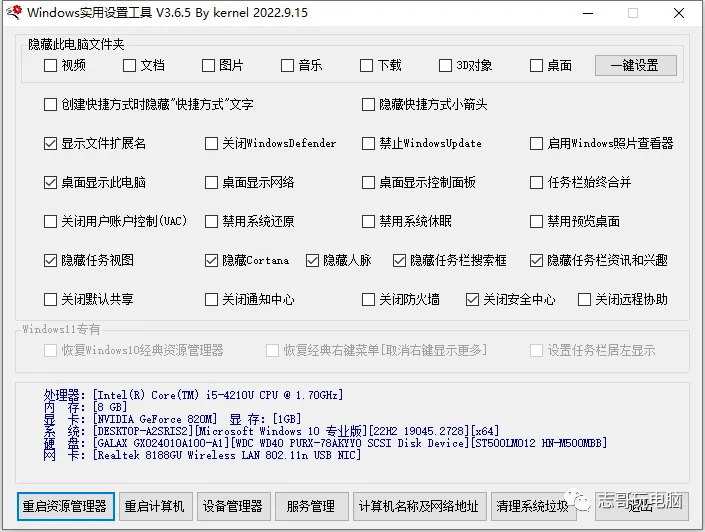Image resolution: width=705 pixels, height=532 pixels.
Task: Click the 一键设置 button
Action: (635, 65)
